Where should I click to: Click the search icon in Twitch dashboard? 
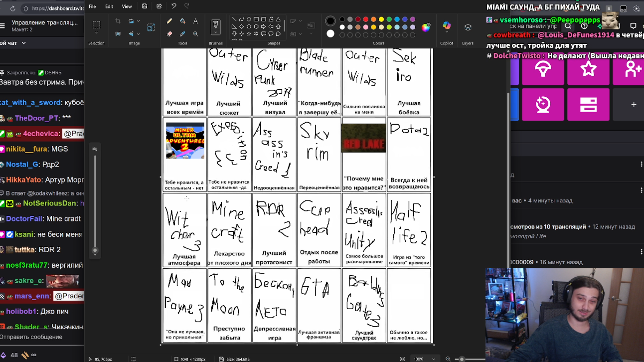coord(568,26)
